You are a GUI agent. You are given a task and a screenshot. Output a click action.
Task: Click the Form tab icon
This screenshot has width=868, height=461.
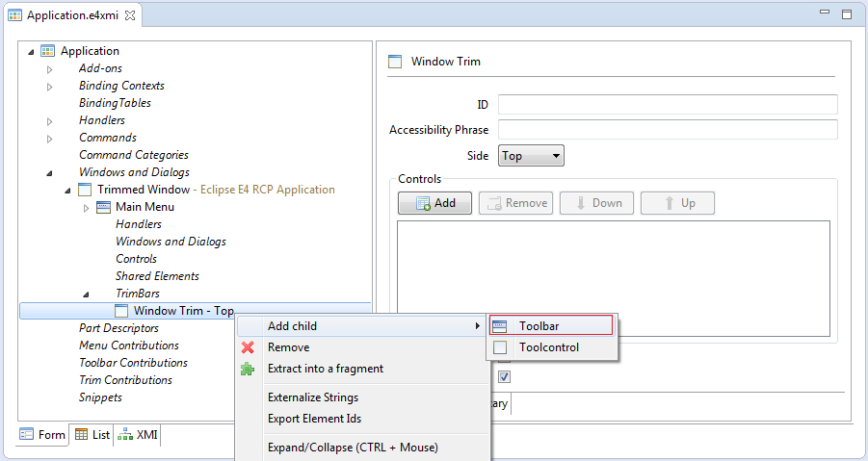(27, 434)
